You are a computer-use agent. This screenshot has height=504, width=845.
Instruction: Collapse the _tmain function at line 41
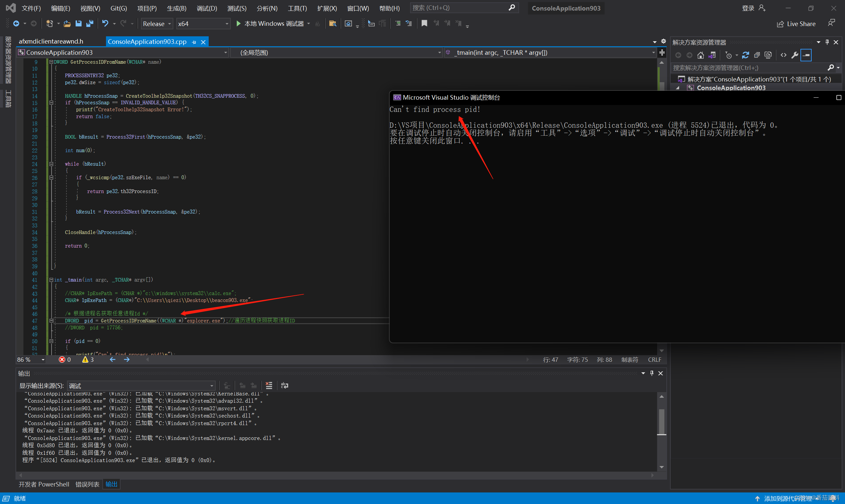pyautogui.click(x=51, y=280)
